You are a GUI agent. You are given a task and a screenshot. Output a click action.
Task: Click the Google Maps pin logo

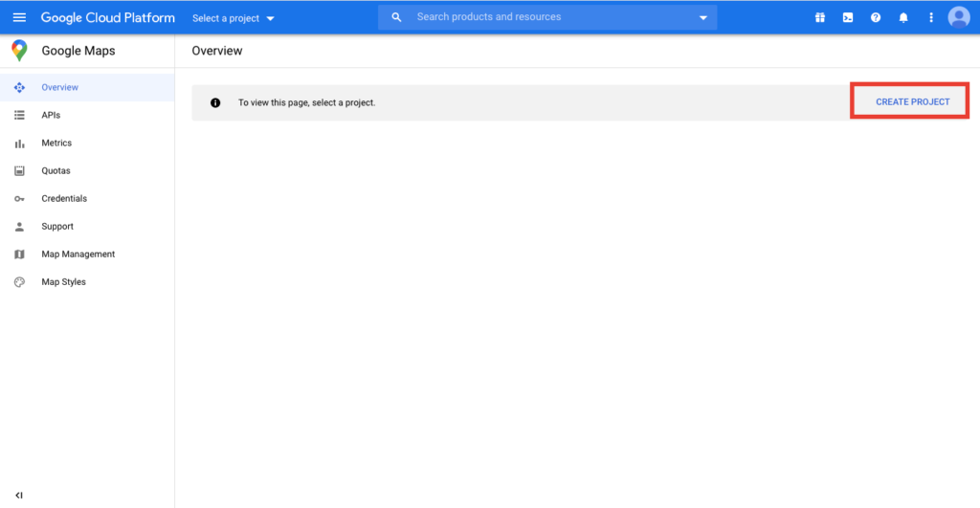[x=19, y=51]
